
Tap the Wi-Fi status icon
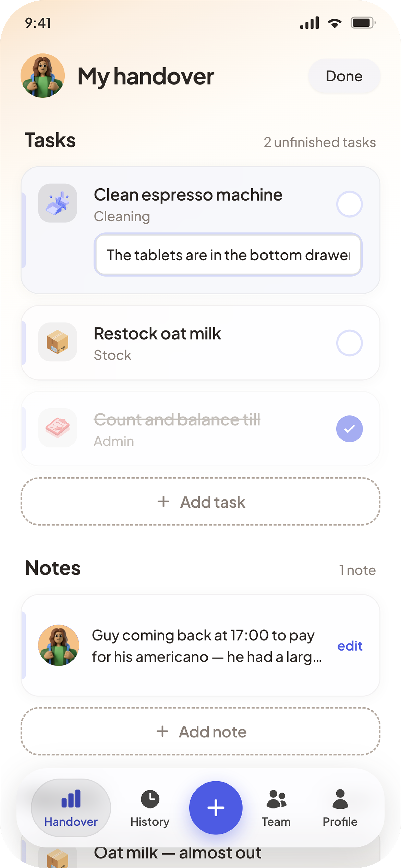click(335, 23)
